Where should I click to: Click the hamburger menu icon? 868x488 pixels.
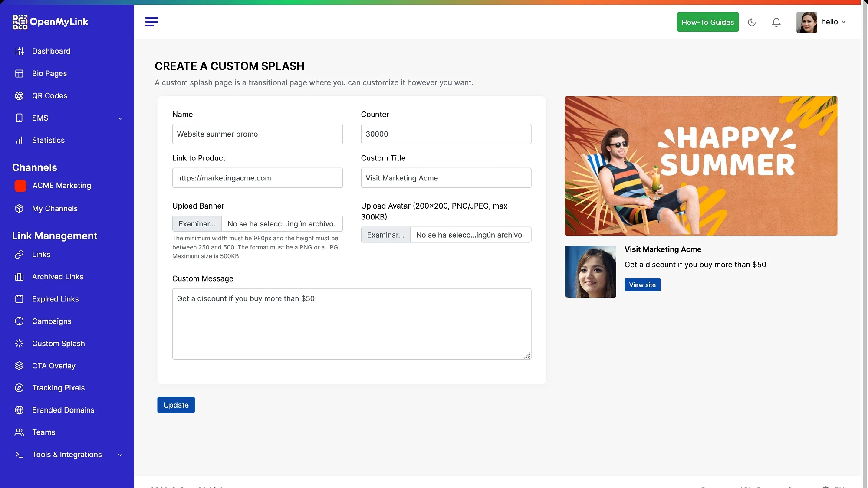pos(151,22)
